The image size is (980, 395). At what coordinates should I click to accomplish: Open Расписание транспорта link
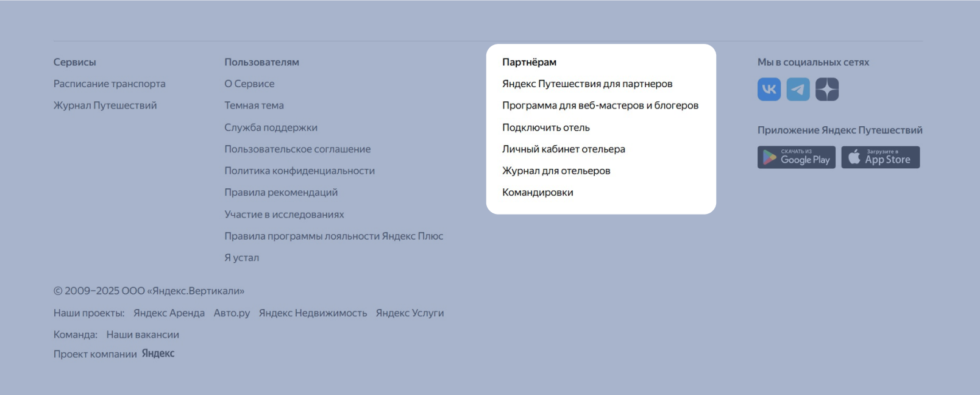[109, 84]
